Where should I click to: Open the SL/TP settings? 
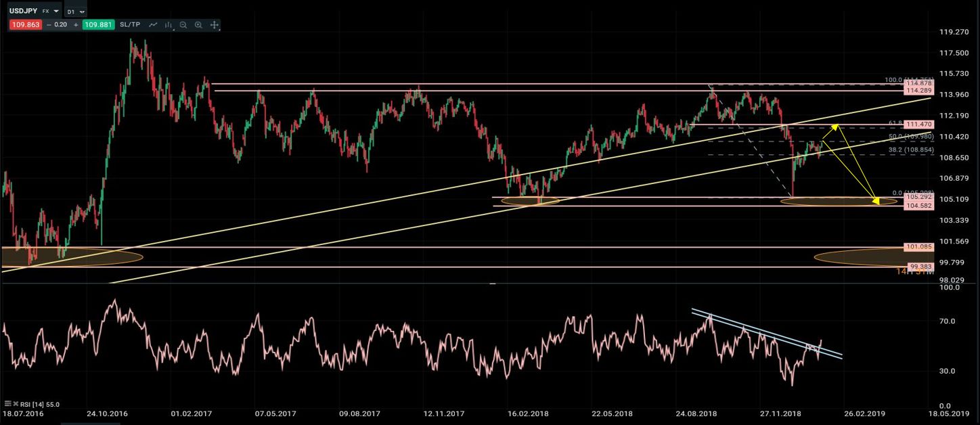130,25
